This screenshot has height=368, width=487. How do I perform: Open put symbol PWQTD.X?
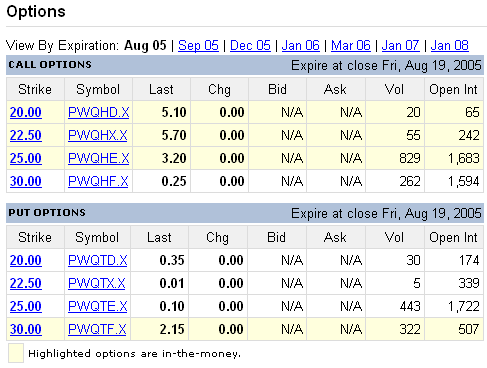tap(98, 260)
